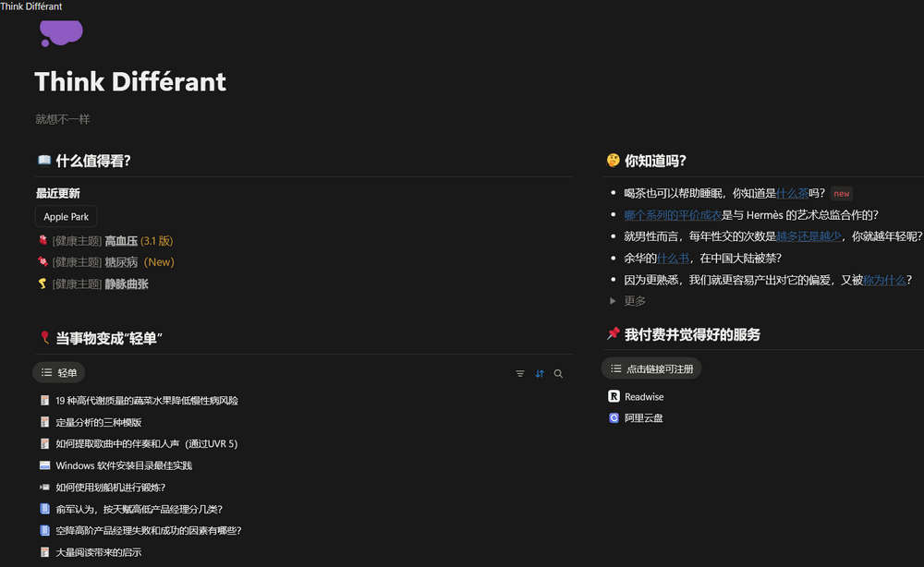This screenshot has width=924, height=567.
Task: Click the icon of Windows 软件安装目录最佳实践
Action: point(44,465)
